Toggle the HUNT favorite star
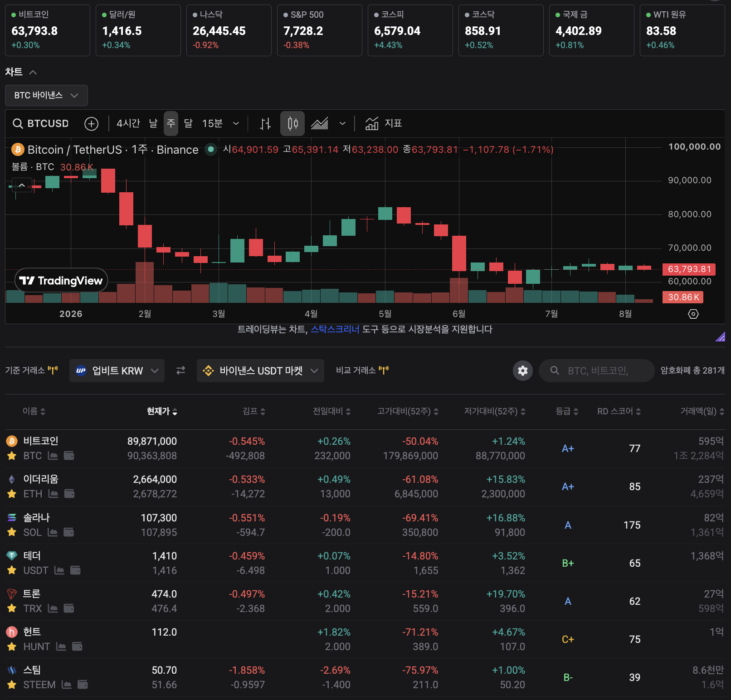 click(12, 647)
